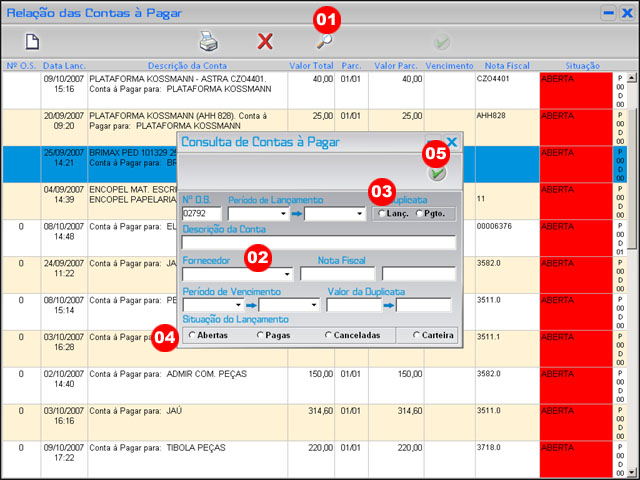The width and height of the screenshot is (640, 480).
Task: Select the Lanç. radio option
Action: [382, 214]
